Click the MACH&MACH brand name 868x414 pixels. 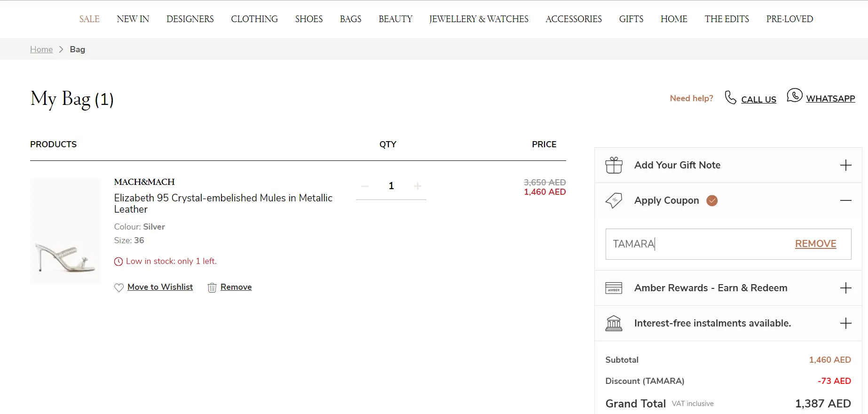tap(144, 182)
